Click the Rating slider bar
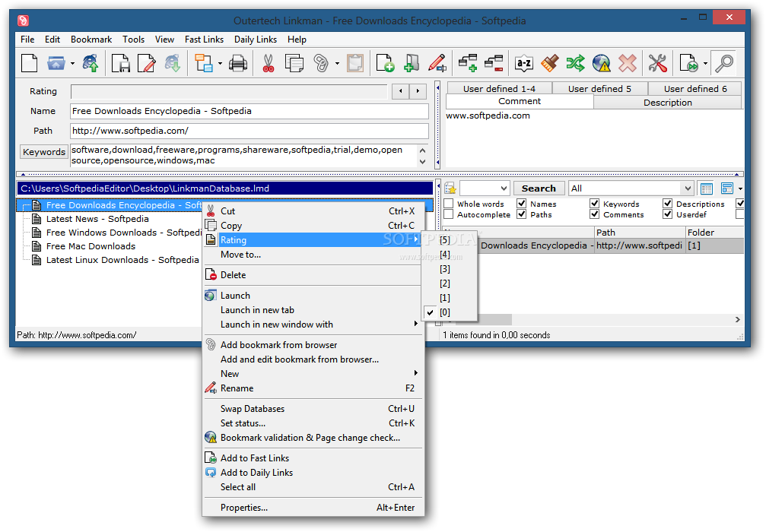Image resolution: width=766 pixels, height=532 pixels. point(229,91)
